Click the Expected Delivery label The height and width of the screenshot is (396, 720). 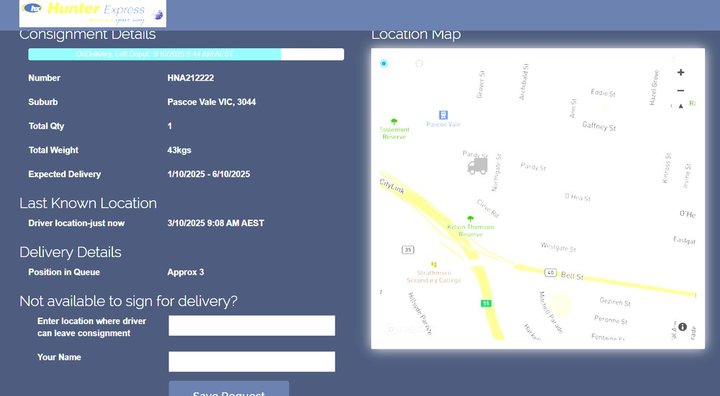click(x=64, y=174)
